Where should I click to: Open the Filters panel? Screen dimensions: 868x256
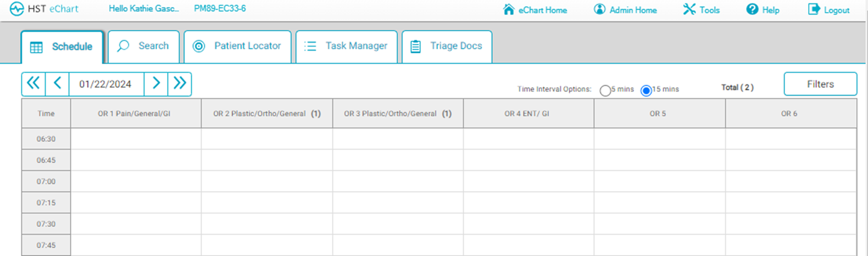tap(820, 84)
